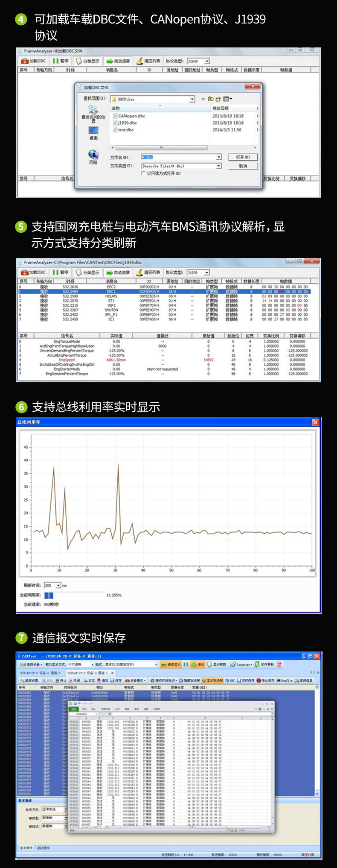
Task: Click 暂停 in the j1939.dbc window toolbar
Action: tap(61, 273)
